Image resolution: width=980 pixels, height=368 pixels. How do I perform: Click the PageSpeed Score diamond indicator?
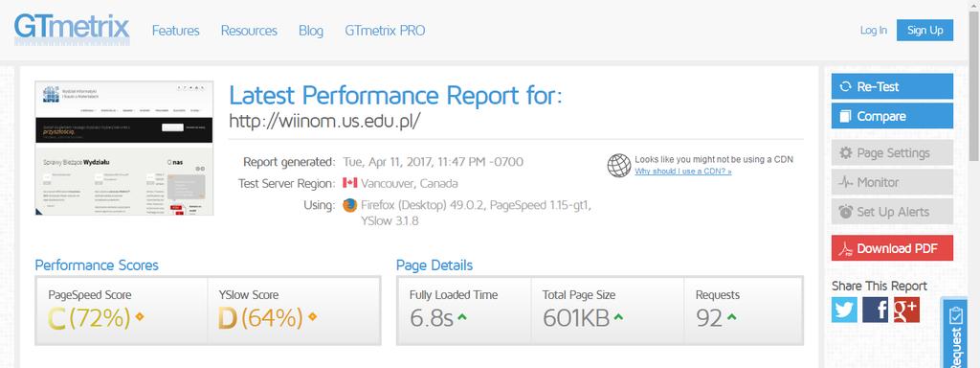pos(140,316)
